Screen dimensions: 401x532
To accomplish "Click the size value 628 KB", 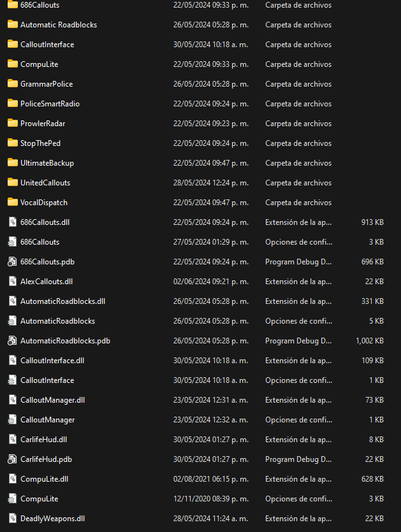I will pos(372,478).
